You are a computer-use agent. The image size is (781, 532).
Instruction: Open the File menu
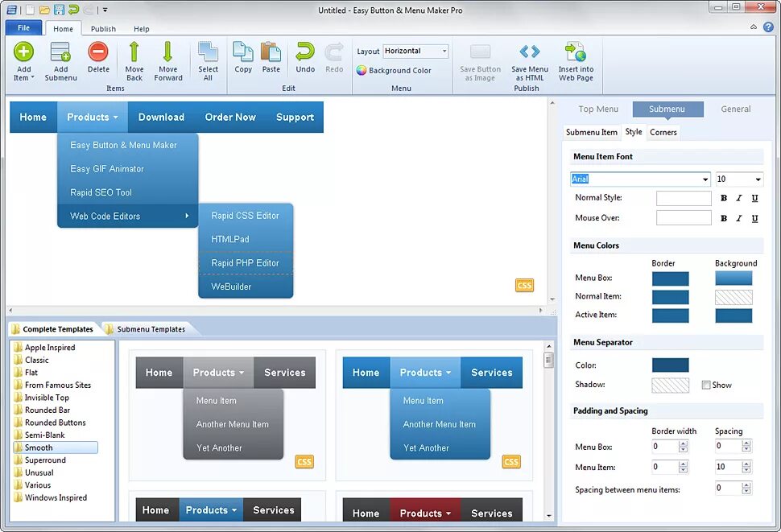[23, 28]
